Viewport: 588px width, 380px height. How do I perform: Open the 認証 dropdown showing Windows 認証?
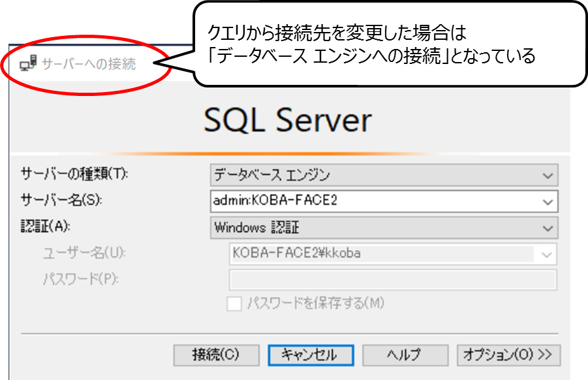coord(384,228)
